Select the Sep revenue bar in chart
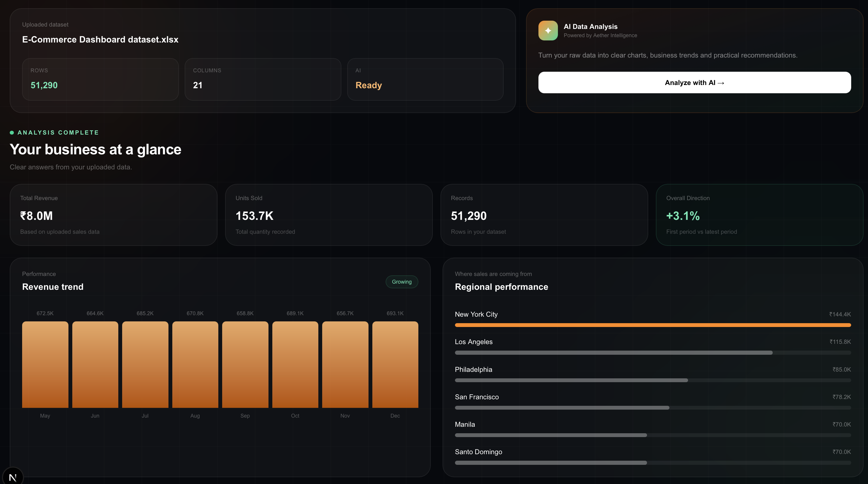Screen dimensions: 868x484 click(245, 364)
